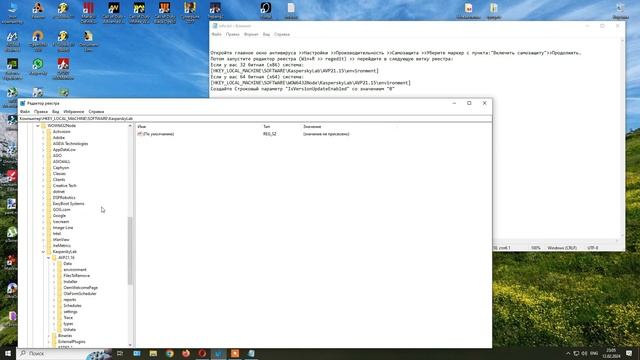
Task: Select the OemWelcomePage key
Action: point(80,288)
